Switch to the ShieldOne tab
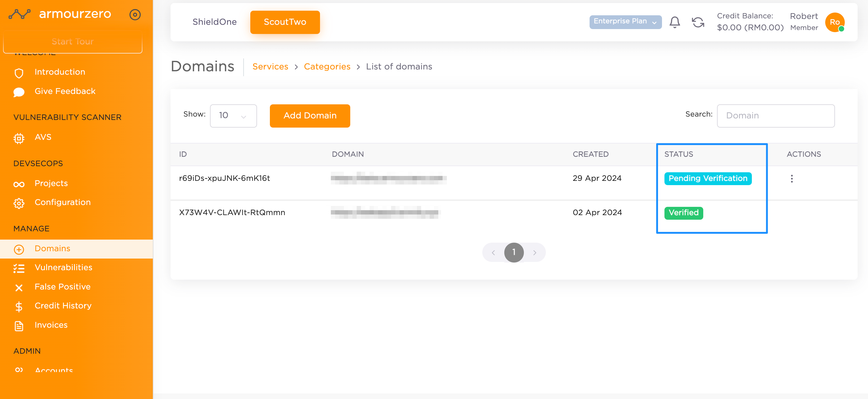The height and width of the screenshot is (399, 868). click(x=215, y=22)
